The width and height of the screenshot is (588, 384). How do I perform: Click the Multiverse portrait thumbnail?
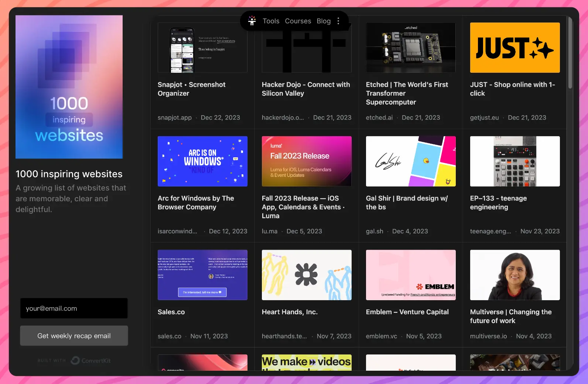tap(514, 275)
